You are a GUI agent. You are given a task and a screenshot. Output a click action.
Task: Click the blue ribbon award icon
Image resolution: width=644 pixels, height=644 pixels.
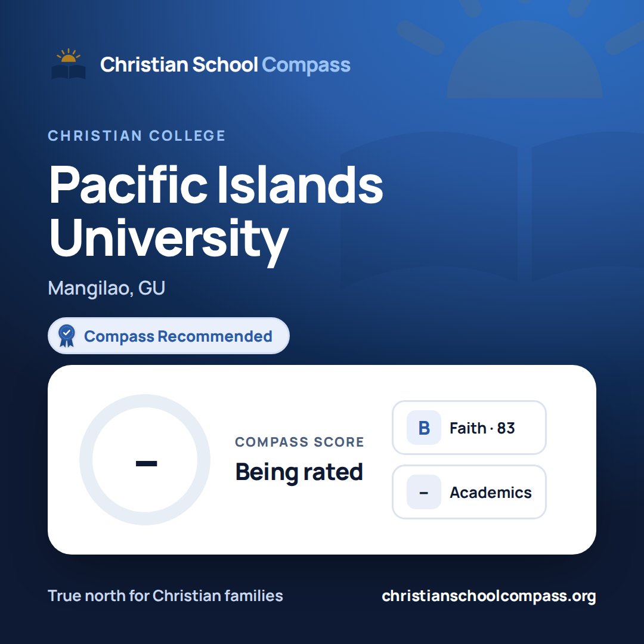pyautogui.click(x=67, y=336)
